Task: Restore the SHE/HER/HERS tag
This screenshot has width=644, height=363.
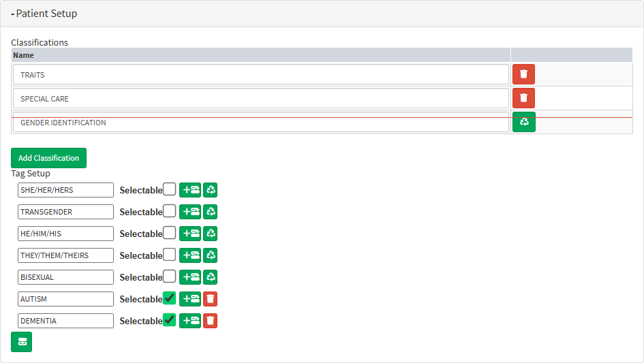Action: 211,190
